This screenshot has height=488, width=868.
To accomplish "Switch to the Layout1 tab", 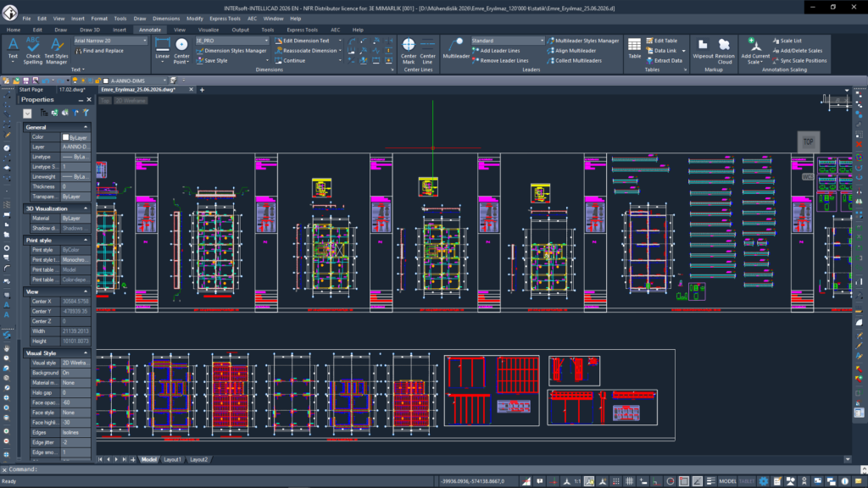I will point(172,460).
